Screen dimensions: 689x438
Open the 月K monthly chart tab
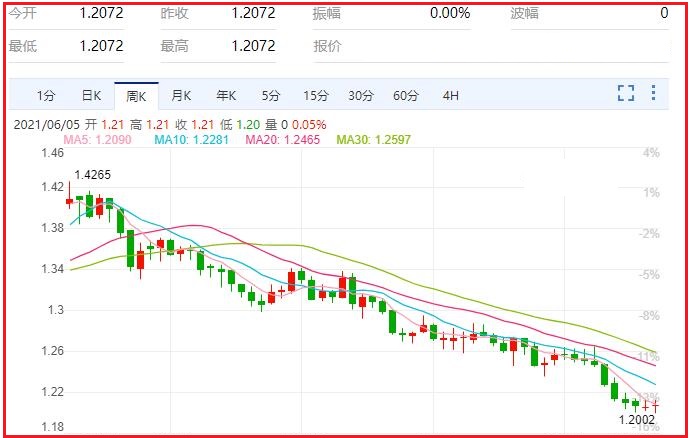pos(181,96)
